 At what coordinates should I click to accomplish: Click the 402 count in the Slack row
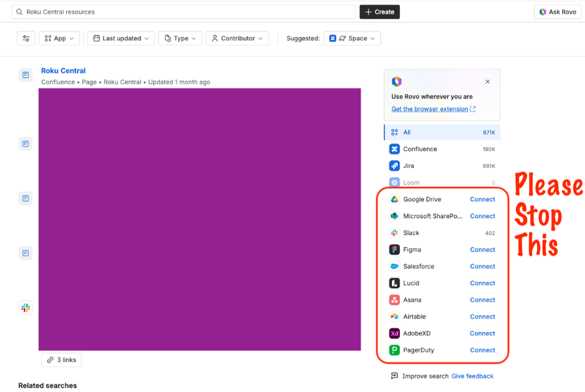click(490, 233)
